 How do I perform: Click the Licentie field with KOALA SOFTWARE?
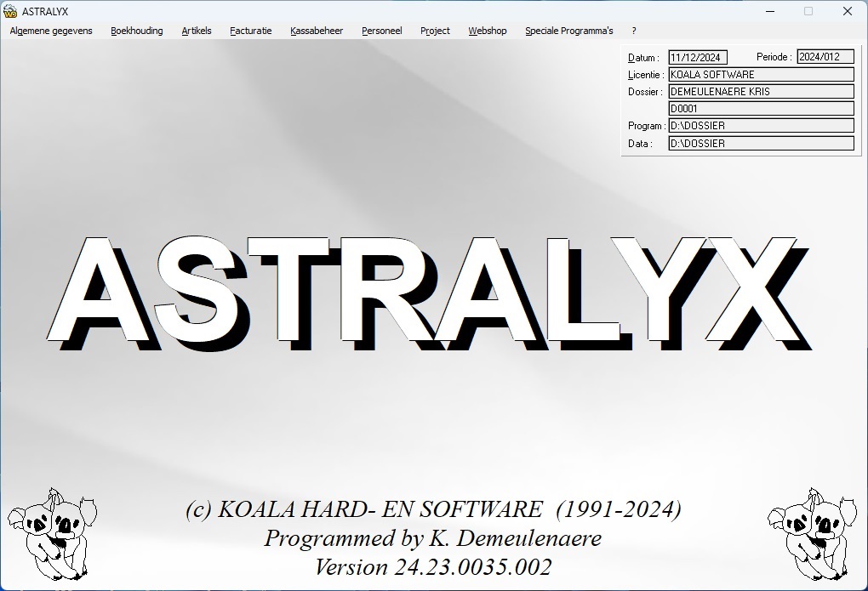[761, 75]
